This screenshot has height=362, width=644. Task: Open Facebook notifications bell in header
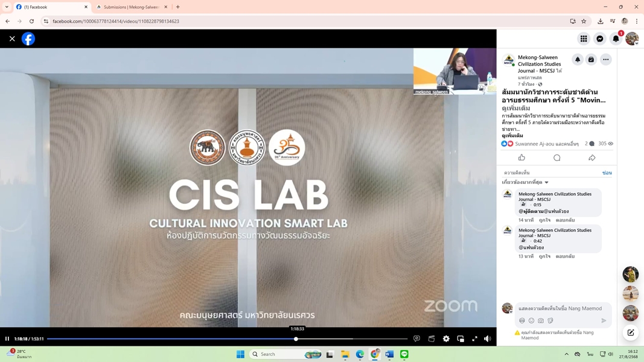tap(616, 39)
